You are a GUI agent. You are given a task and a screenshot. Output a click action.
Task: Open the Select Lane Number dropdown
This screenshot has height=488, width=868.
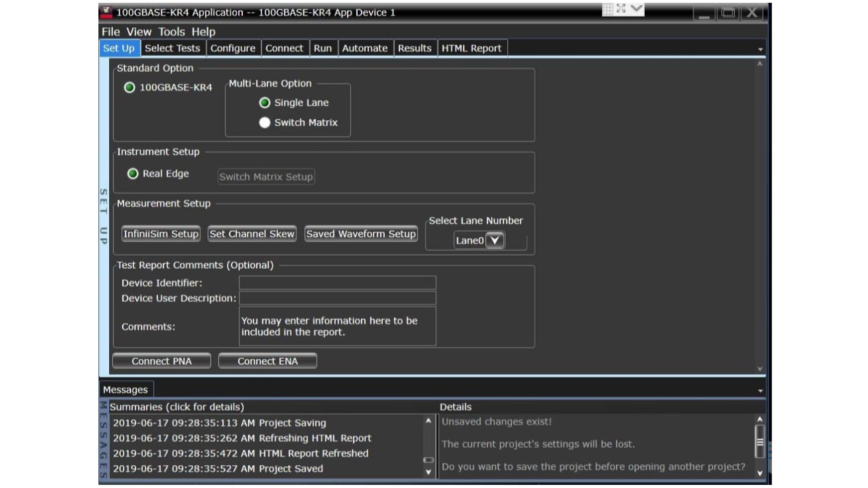(x=495, y=240)
